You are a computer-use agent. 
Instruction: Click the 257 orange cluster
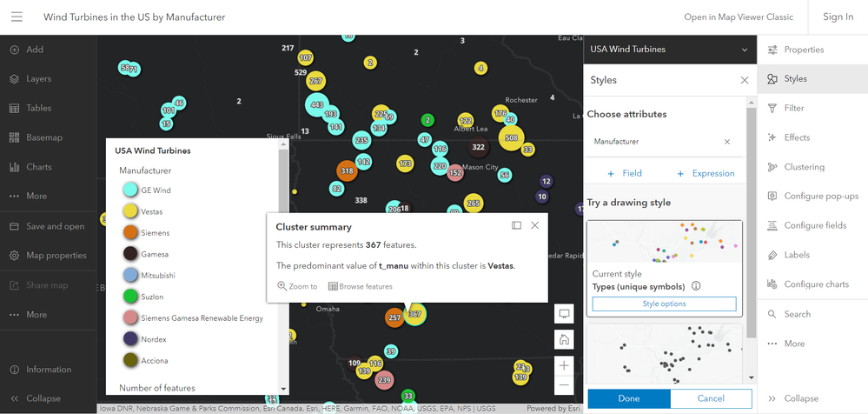pos(394,317)
